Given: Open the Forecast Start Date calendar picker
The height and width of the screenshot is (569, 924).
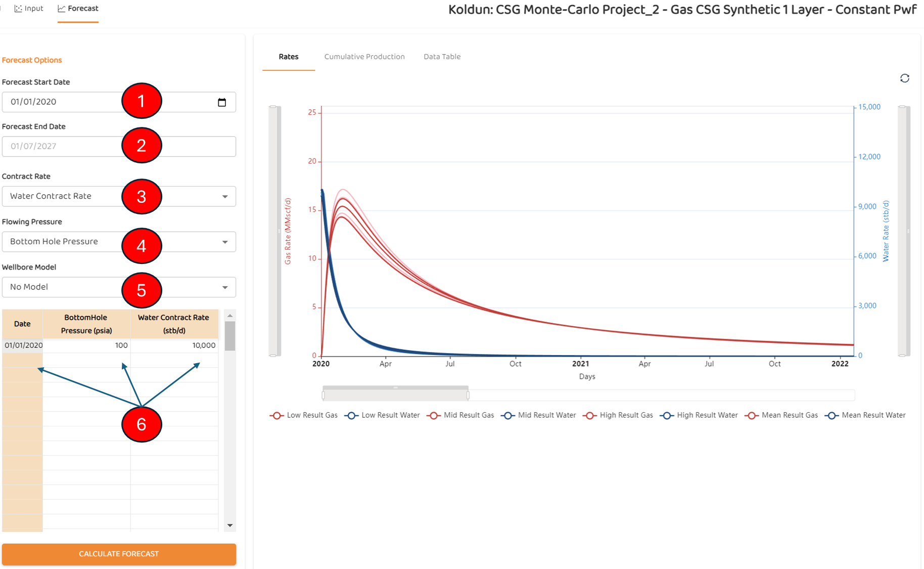Looking at the screenshot, I should [x=221, y=102].
